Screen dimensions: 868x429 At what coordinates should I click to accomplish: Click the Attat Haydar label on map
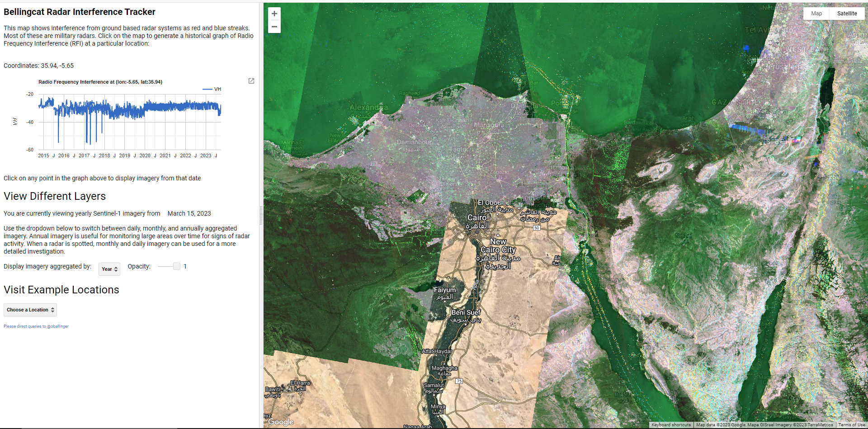point(437,351)
